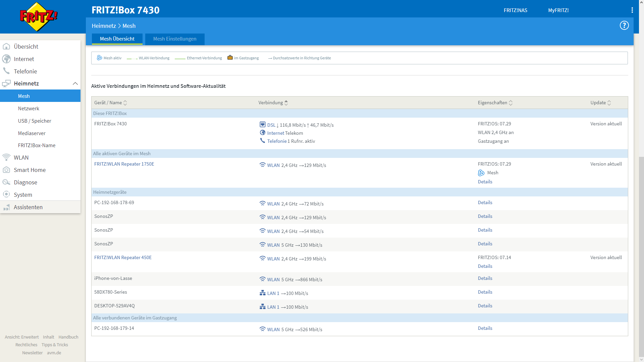Screen dimensions: 644x362
Task: Click the help question mark icon
Action: click(x=624, y=25)
